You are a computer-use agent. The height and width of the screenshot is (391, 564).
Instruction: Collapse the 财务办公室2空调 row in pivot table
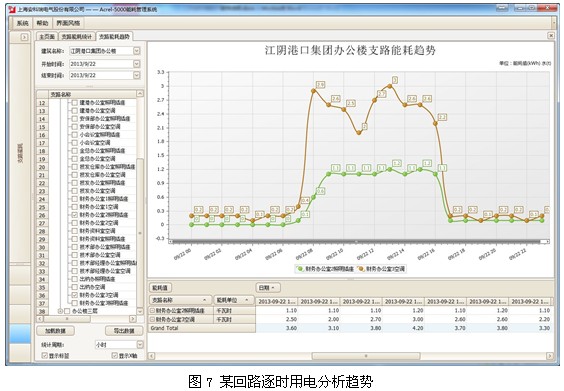pos(153,319)
